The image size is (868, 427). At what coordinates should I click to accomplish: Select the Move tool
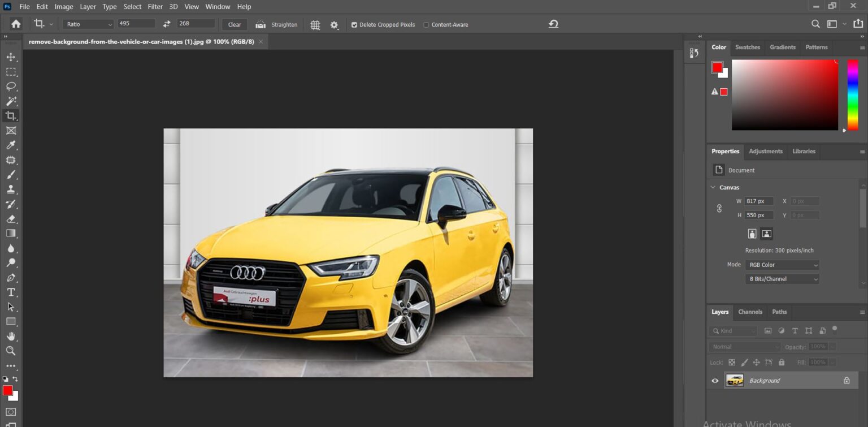coord(10,57)
